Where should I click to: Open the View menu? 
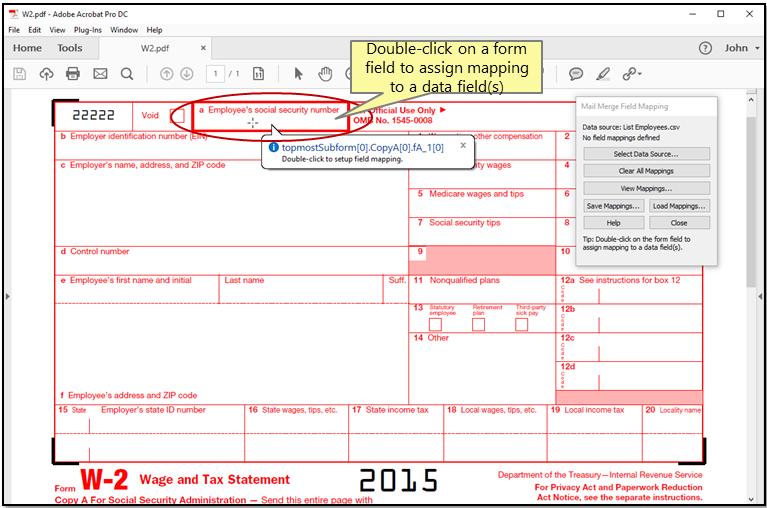pos(57,30)
